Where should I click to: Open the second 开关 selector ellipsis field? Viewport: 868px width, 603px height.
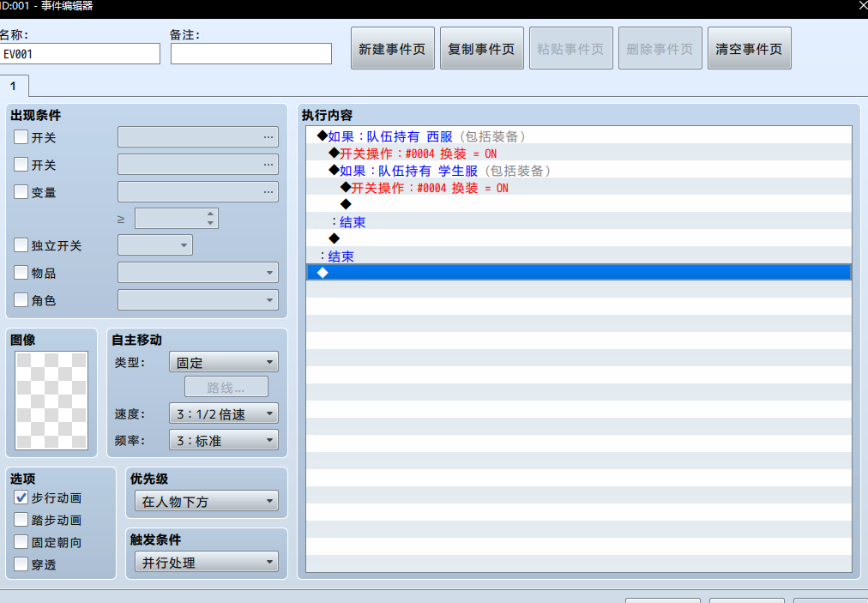point(197,165)
